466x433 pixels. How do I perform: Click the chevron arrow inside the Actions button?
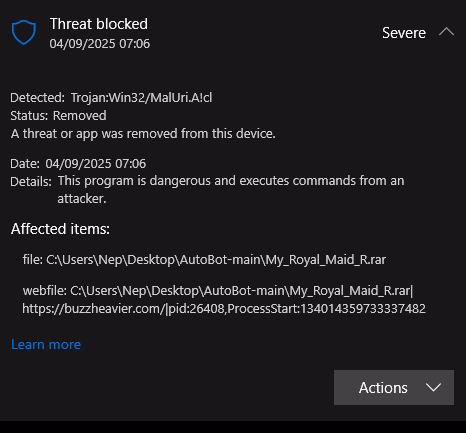(x=433, y=388)
